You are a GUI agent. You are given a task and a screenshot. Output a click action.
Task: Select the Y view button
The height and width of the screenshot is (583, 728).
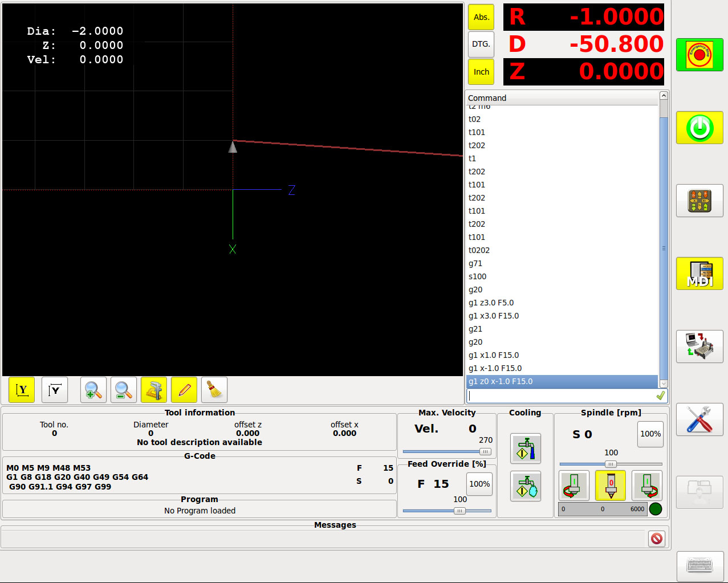[22, 390]
